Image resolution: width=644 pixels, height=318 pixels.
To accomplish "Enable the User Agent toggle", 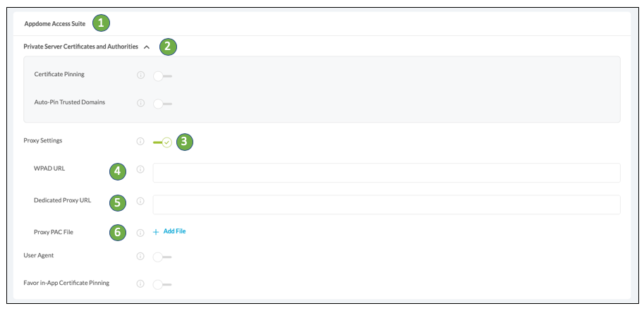I will [x=162, y=256].
